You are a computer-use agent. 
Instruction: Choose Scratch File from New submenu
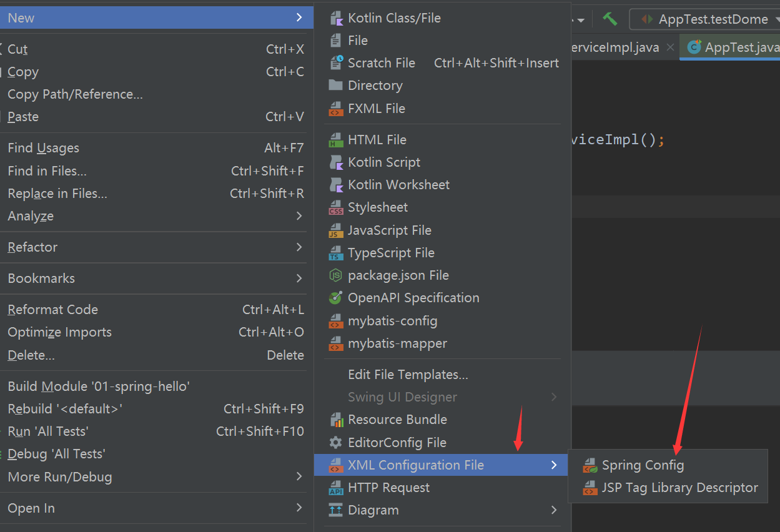coord(442,63)
